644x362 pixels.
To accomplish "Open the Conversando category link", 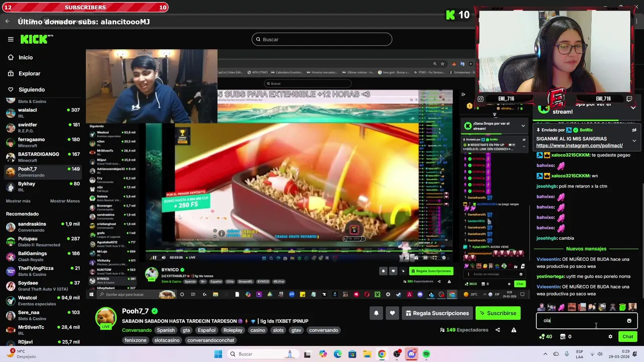I will pyautogui.click(x=136, y=330).
